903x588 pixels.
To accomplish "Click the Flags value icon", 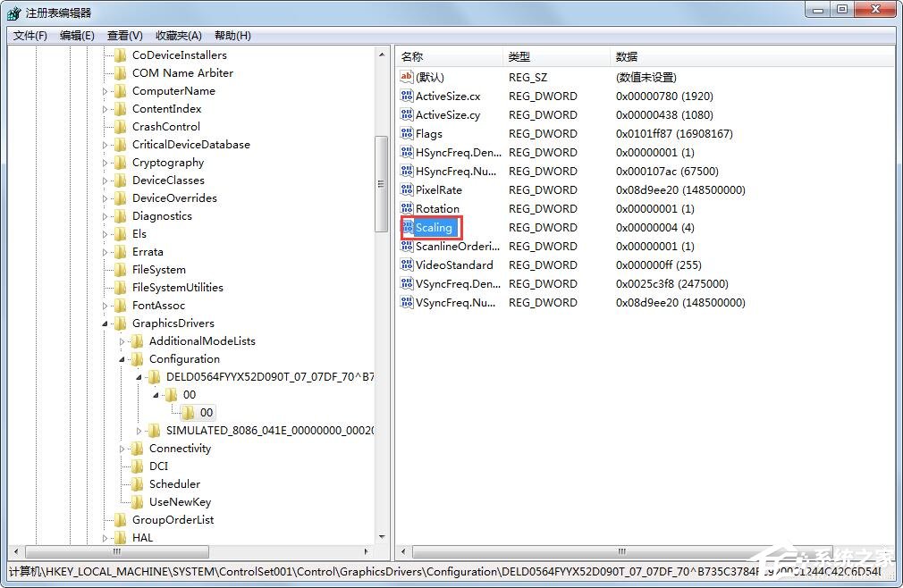I will tap(407, 133).
